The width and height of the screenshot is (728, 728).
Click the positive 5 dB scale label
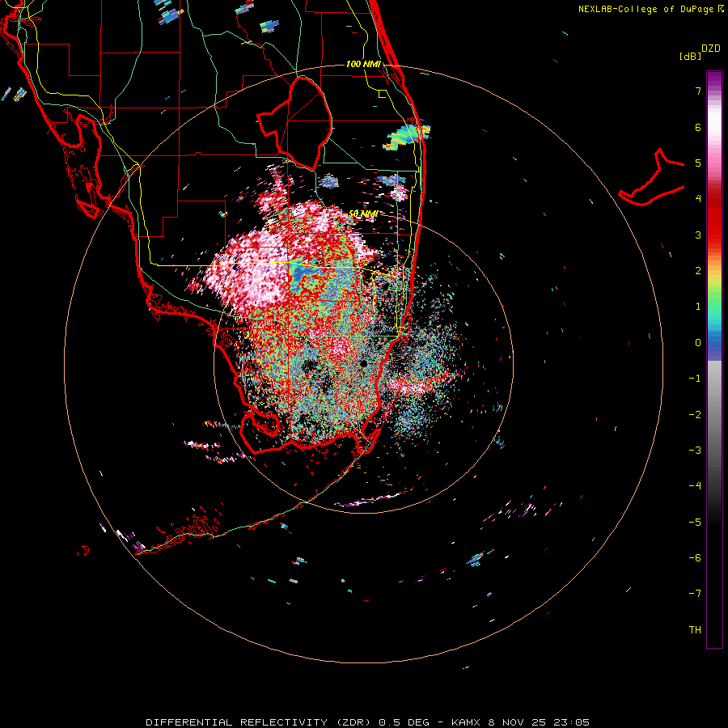(x=698, y=163)
